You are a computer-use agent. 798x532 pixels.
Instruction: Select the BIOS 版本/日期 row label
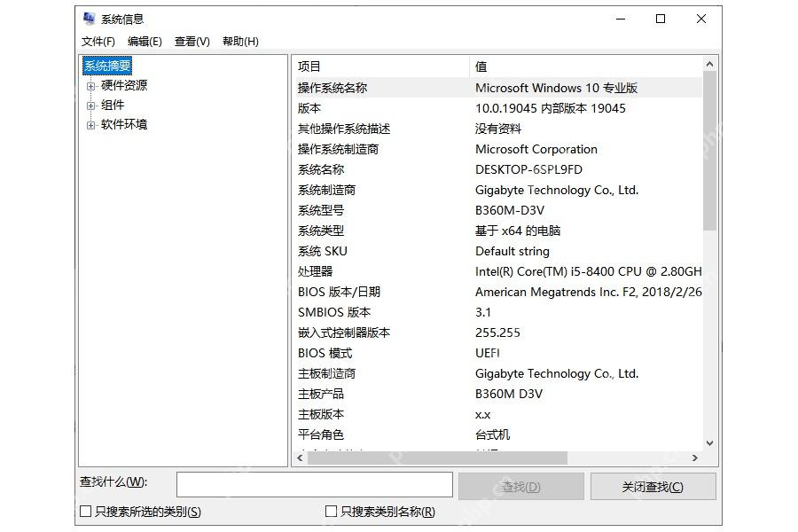click(x=340, y=292)
